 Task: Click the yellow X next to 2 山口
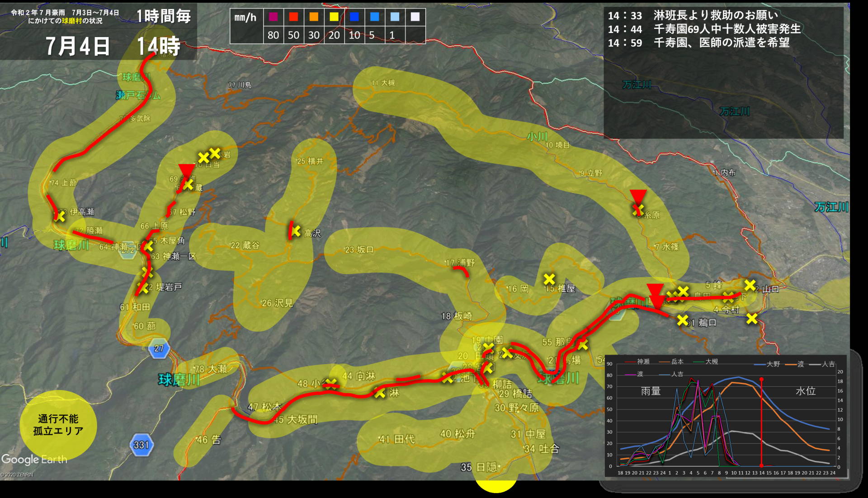[x=750, y=285]
